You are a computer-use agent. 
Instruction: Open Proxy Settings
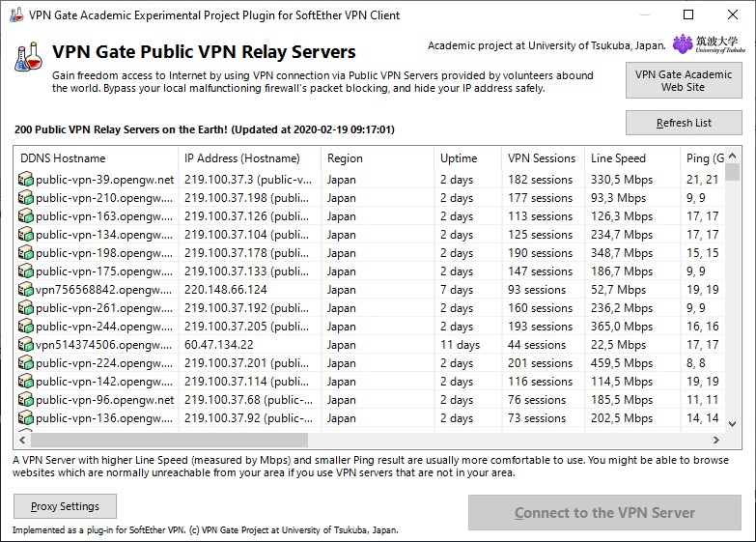coord(65,506)
